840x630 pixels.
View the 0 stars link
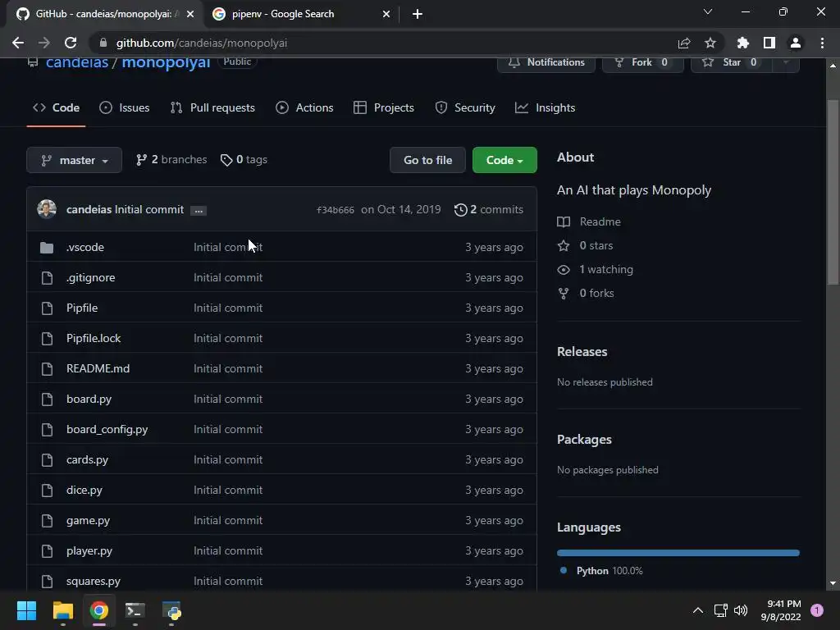coord(586,246)
